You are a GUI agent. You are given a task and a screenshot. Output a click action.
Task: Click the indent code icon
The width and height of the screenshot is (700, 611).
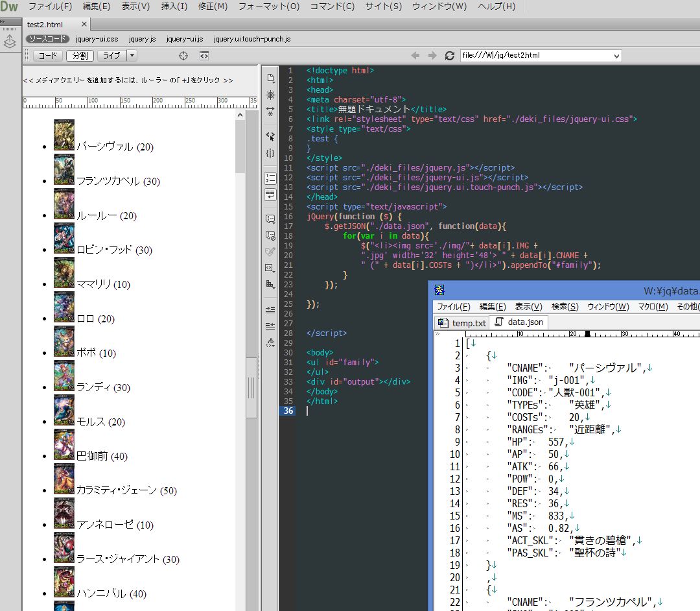[x=270, y=310]
